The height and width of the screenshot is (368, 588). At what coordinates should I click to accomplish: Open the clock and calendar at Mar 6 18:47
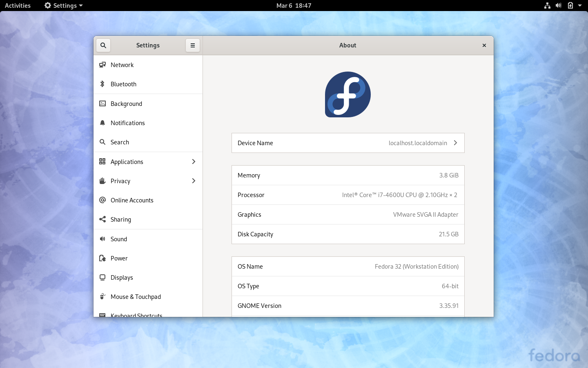point(294,6)
